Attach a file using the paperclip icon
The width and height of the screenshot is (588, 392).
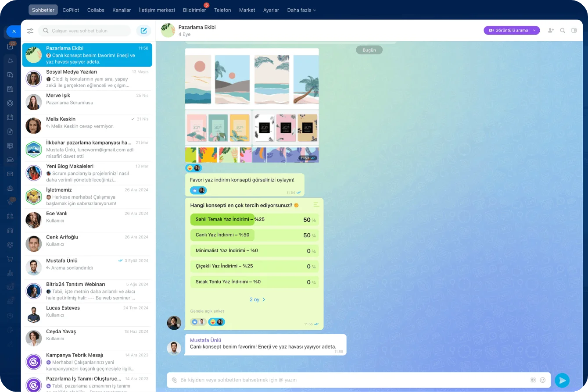(x=174, y=380)
